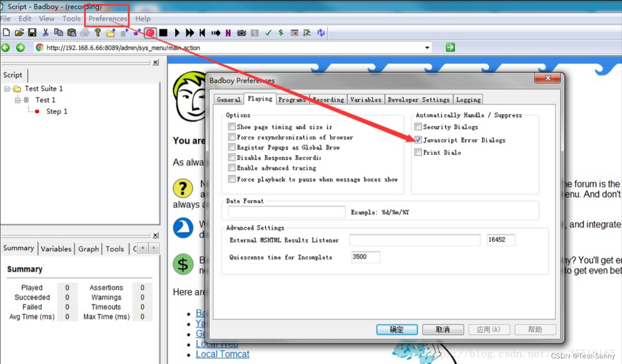Click the New script icon
This screenshot has height=364, width=622.
click(6, 33)
